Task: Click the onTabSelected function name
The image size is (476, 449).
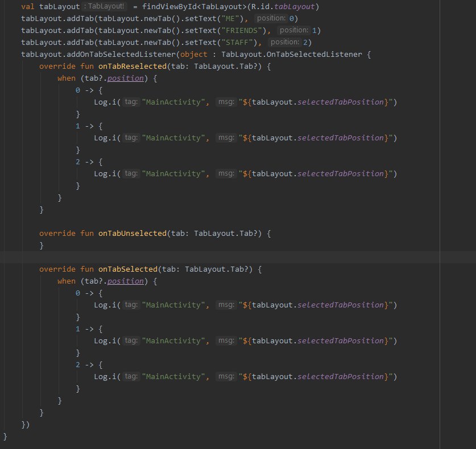Action: (128, 269)
